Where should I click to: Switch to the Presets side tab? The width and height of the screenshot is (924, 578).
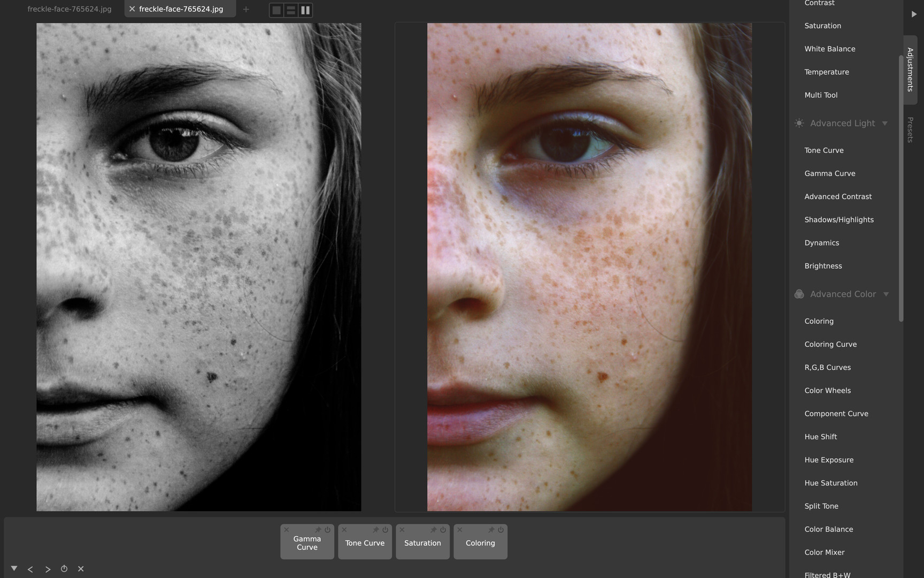point(910,130)
